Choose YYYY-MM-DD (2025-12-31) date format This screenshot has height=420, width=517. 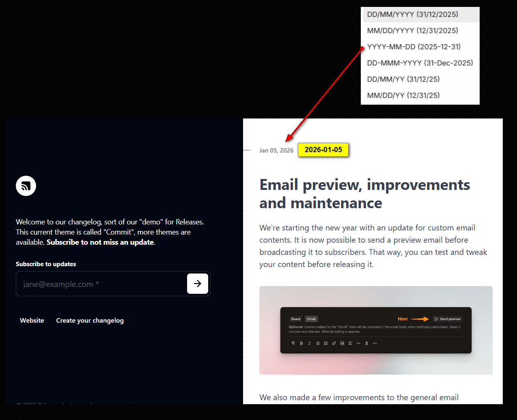coord(414,47)
